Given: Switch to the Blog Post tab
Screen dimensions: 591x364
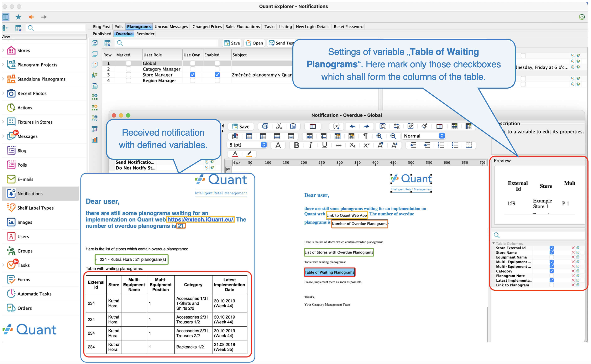Looking at the screenshot, I should coord(102,27).
